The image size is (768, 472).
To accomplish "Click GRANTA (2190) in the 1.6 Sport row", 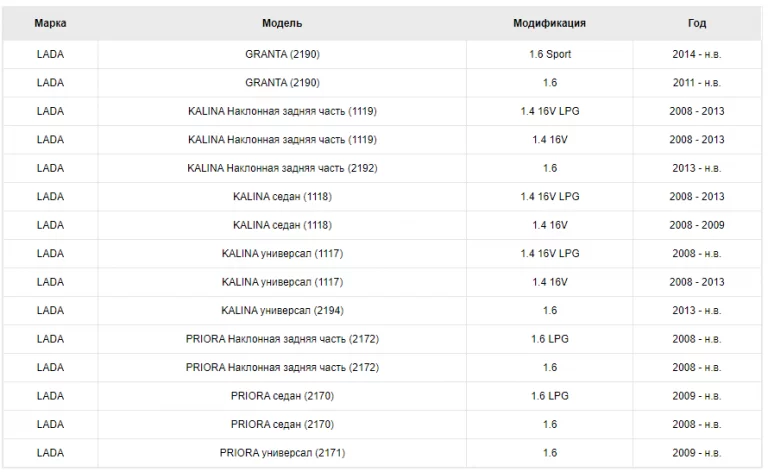I will pos(282,54).
